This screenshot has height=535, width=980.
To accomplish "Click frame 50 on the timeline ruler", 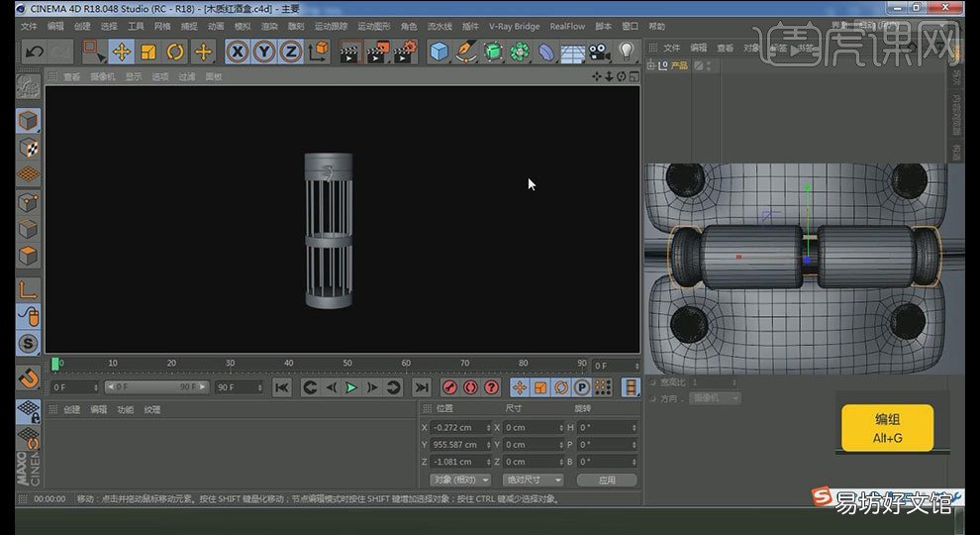I will point(346,364).
